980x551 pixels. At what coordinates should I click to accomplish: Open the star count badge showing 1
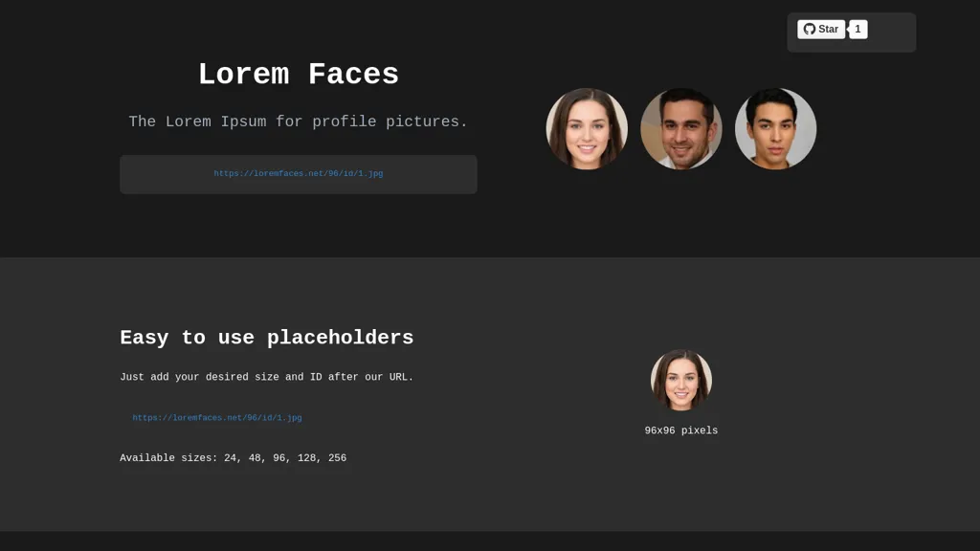coord(857,30)
